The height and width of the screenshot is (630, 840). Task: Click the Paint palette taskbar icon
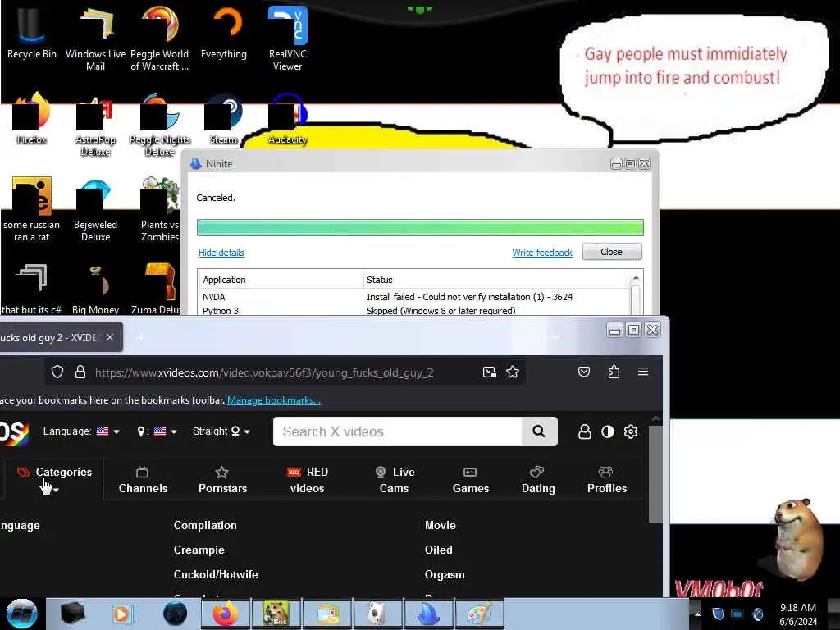click(479, 614)
